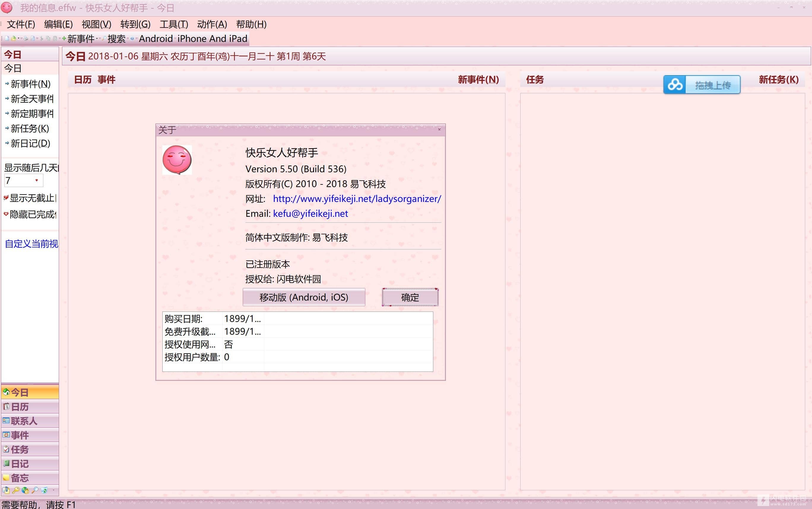Click the scissors cut icon
Screen dimensions: 812x509
coord(42,39)
